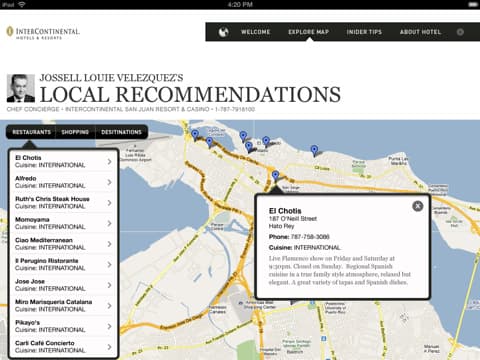Expand El Chotis list row chevron
The image size is (480, 360).
click(109, 162)
